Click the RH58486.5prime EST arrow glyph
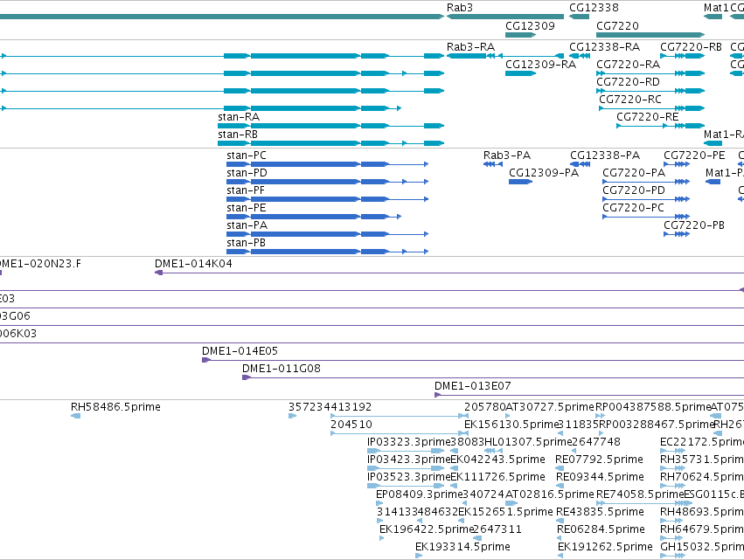The image size is (744, 560). [76, 417]
